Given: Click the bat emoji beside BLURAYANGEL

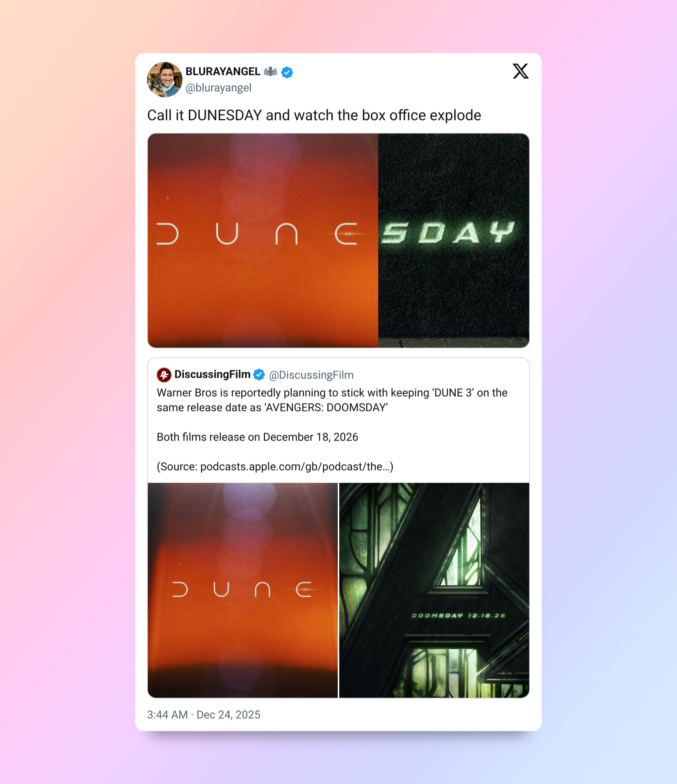Looking at the screenshot, I should pyautogui.click(x=271, y=72).
